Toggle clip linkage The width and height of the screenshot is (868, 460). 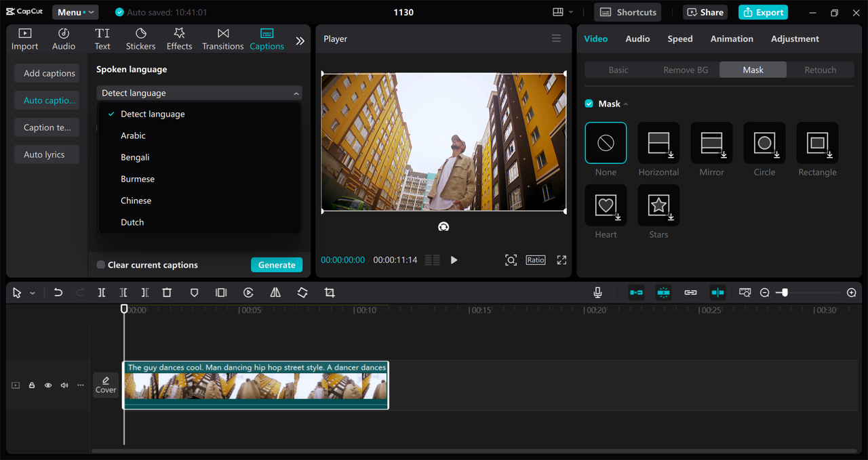tap(690, 293)
